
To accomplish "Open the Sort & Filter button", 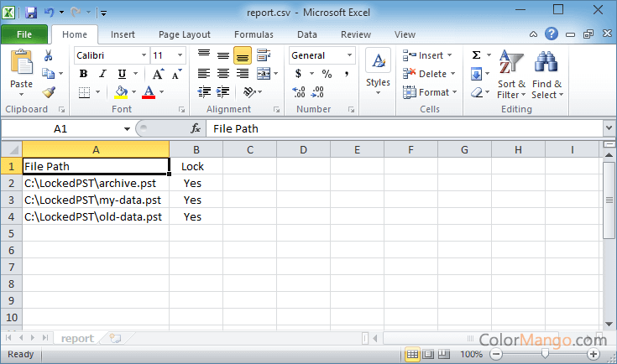I will tap(511, 75).
